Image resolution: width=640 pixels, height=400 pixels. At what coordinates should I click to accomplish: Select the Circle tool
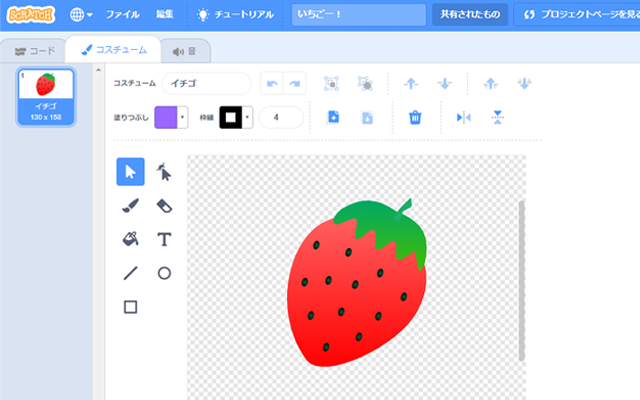click(x=164, y=273)
